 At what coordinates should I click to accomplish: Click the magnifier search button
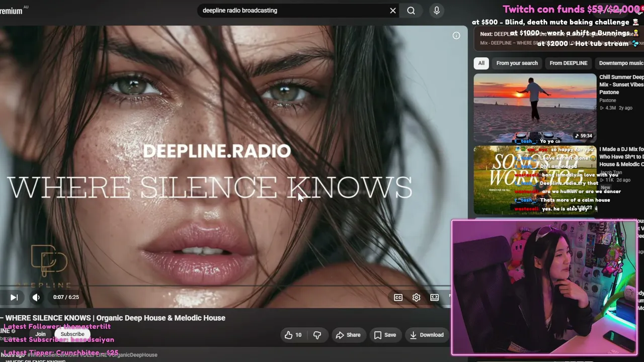[411, 11]
